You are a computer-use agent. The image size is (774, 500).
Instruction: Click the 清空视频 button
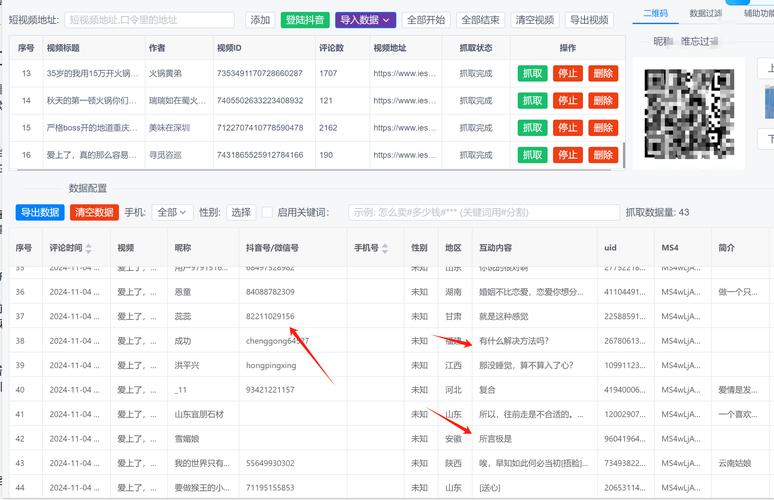(534, 20)
